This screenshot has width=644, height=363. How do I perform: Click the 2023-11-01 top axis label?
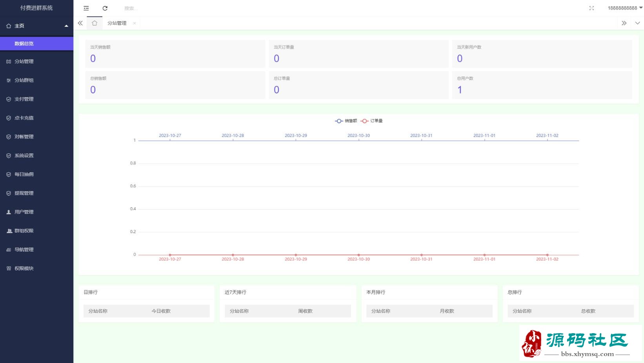(484, 135)
